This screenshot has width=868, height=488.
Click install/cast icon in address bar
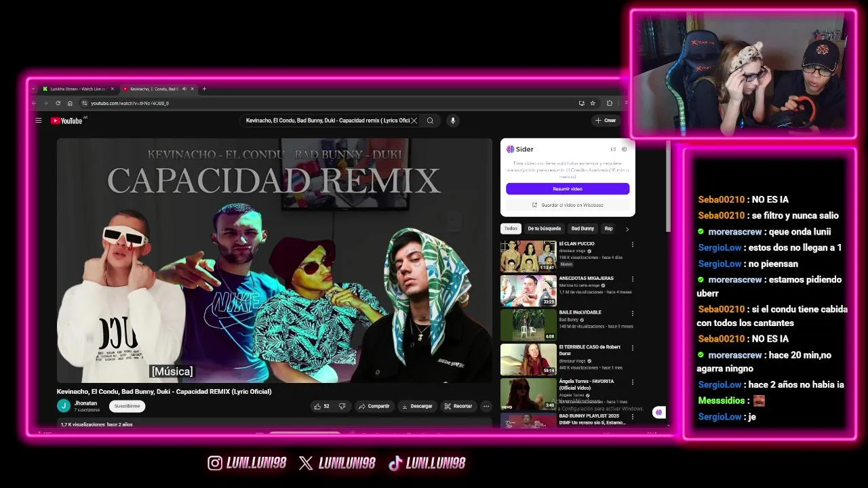pyautogui.click(x=581, y=103)
